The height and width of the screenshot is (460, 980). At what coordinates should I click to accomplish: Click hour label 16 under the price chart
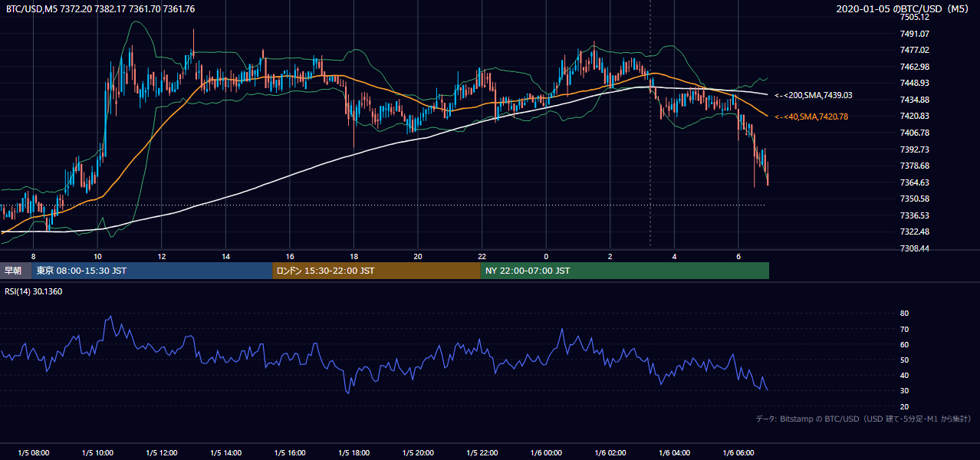tap(289, 255)
